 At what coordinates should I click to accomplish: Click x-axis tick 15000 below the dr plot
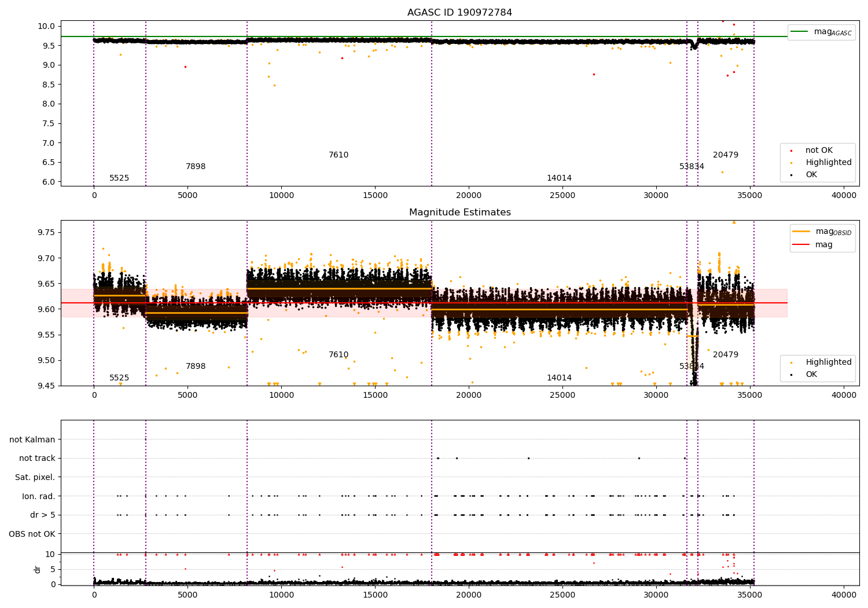pos(375,594)
